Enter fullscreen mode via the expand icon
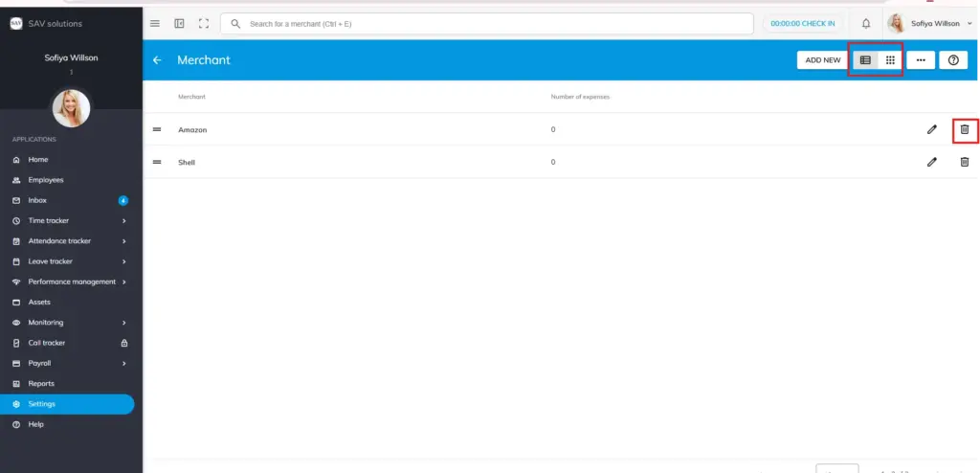 tap(204, 24)
